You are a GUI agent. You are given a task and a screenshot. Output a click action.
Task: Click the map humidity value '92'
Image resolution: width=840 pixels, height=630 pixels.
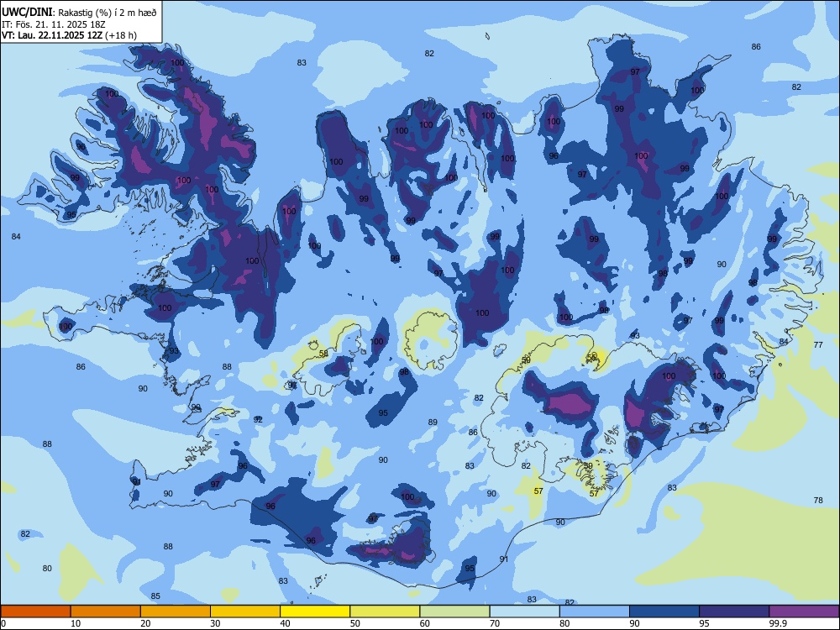click(x=258, y=419)
